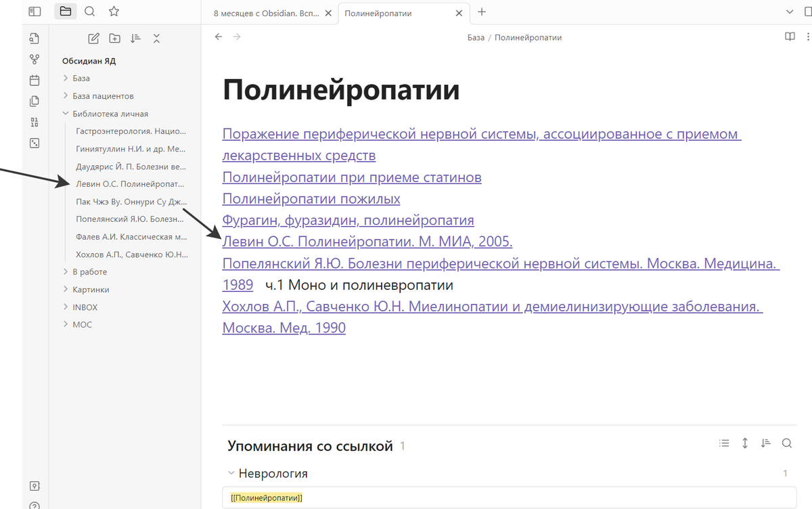Open the quick switcher ribbon icon
This screenshot has width=812, height=509.
click(x=35, y=39)
